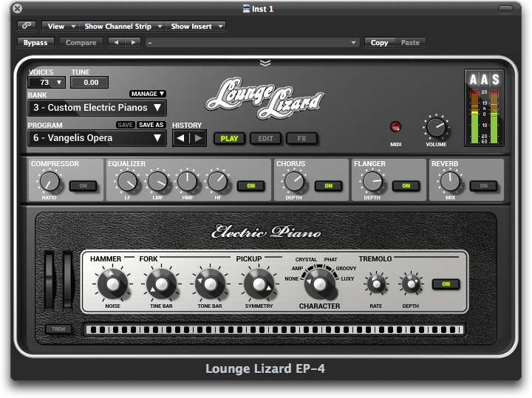The height and width of the screenshot is (398, 532).
Task: Click the toolbar toggle pill at top right
Action: [x=505, y=9]
